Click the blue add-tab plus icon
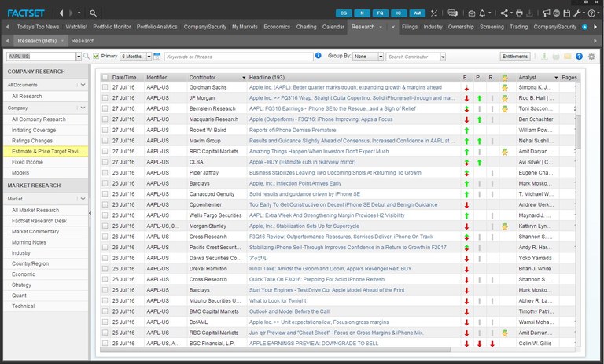Screen dimensions: 604x364 pos(585,27)
